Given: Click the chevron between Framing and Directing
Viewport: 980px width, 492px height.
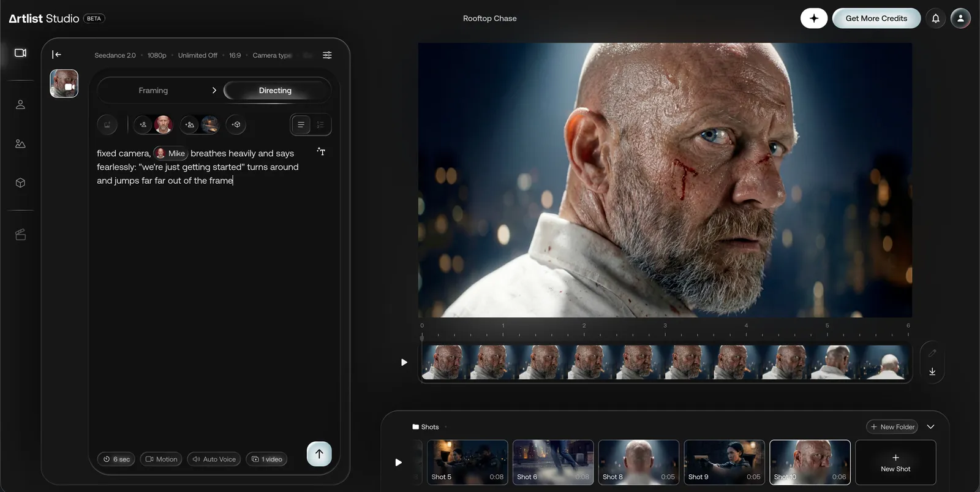Looking at the screenshot, I should tap(214, 90).
